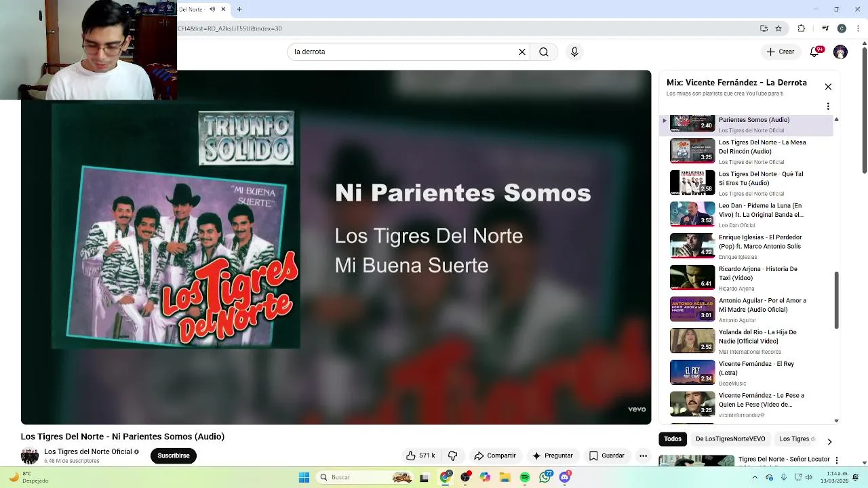Clear the search box with the X
868x488 pixels.
[x=522, y=52]
